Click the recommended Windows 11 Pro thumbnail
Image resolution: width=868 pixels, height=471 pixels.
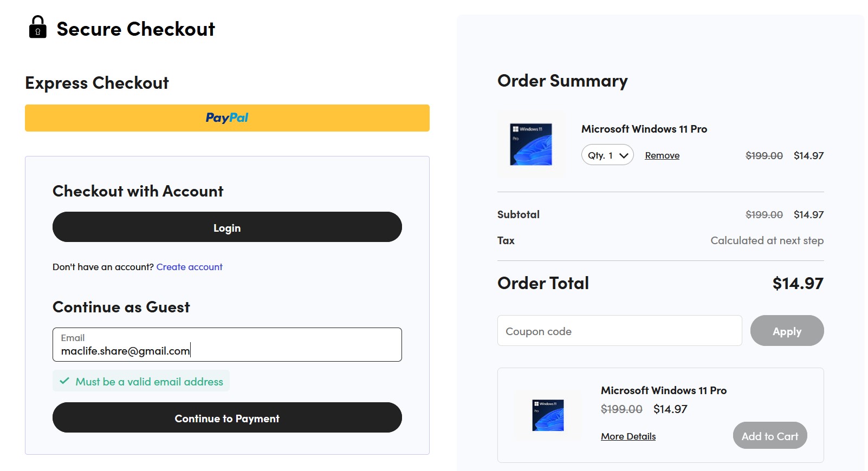pos(548,415)
